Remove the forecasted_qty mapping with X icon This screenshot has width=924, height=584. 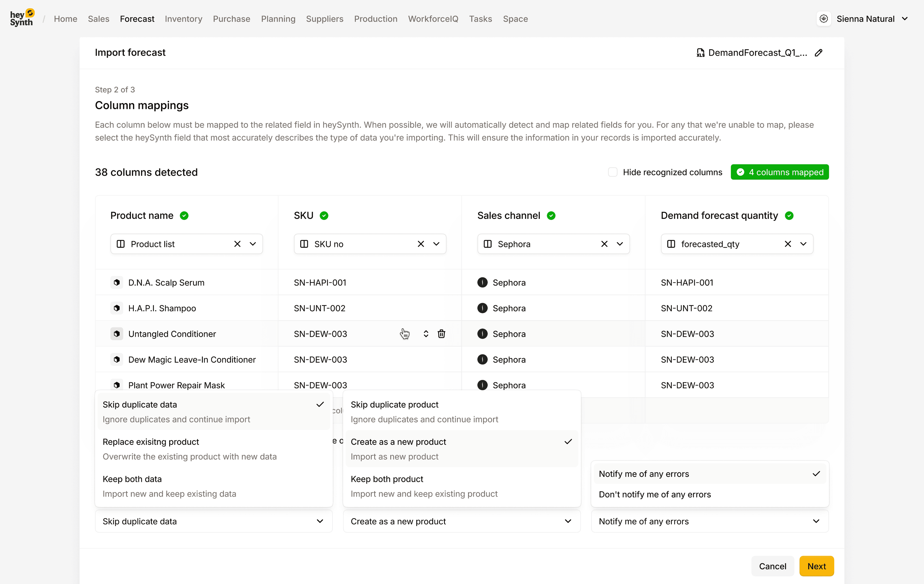point(788,244)
